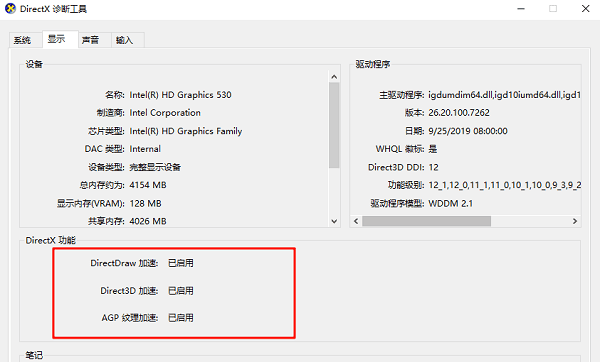Click the WHQL 徽标 value 是
Viewport: 600px width, 362px height.
(x=432, y=149)
